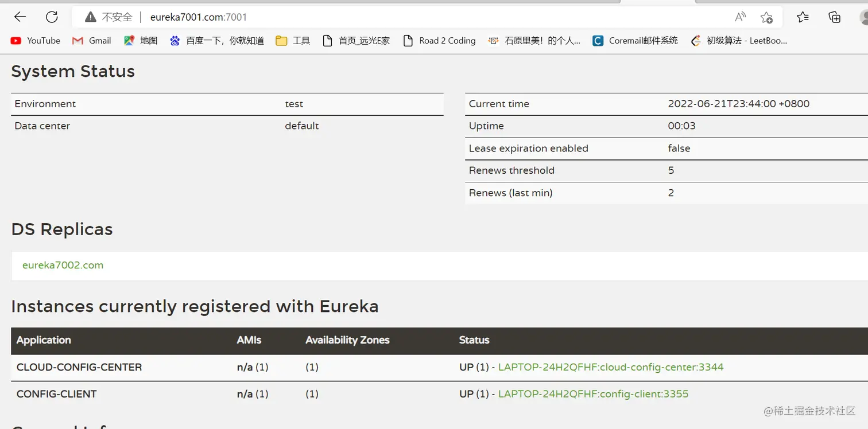The height and width of the screenshot is (429, 868).
Task: Click the AMIs column header
Action: 249,340
